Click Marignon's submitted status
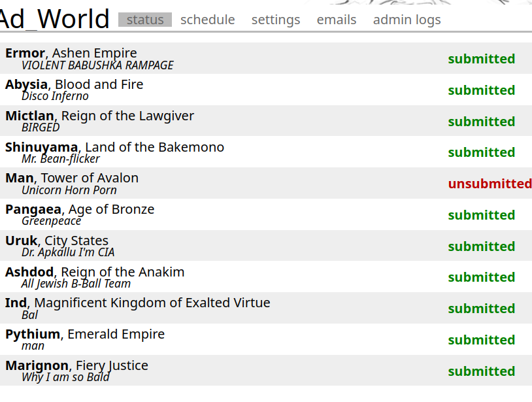The image size is (532, 402). [481, 371]
